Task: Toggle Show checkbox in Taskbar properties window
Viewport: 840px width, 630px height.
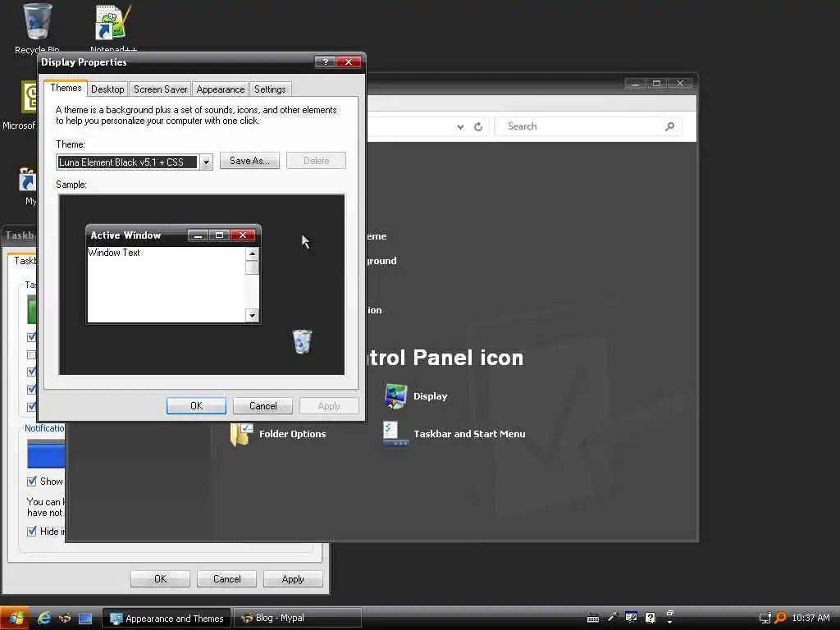Action: click(x=32, y=481)
